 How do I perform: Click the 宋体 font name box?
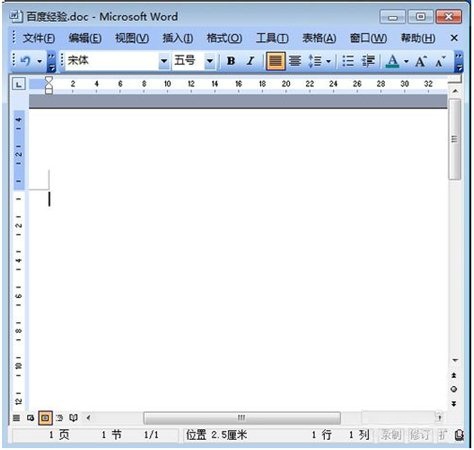click(112, 61)
